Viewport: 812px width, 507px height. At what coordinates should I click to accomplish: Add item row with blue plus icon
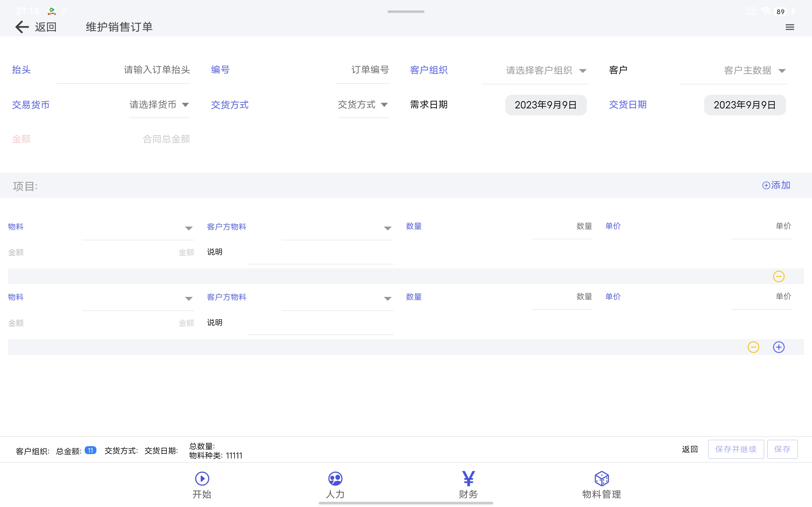pos(778,347)
